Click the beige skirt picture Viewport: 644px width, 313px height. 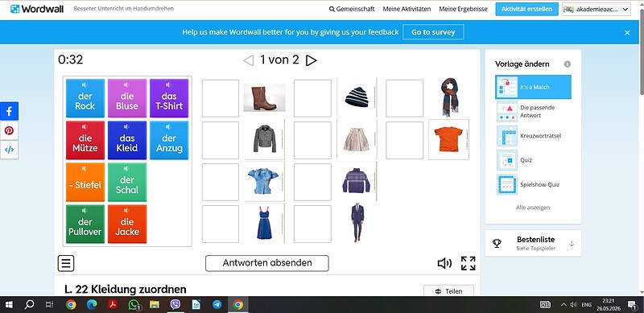pyautogui.click(x=357, y=139)
